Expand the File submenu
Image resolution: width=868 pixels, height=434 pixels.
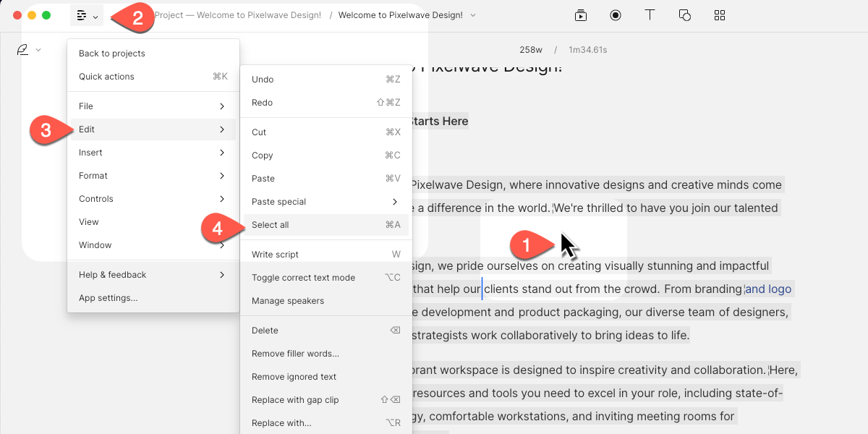click(153, 106)
